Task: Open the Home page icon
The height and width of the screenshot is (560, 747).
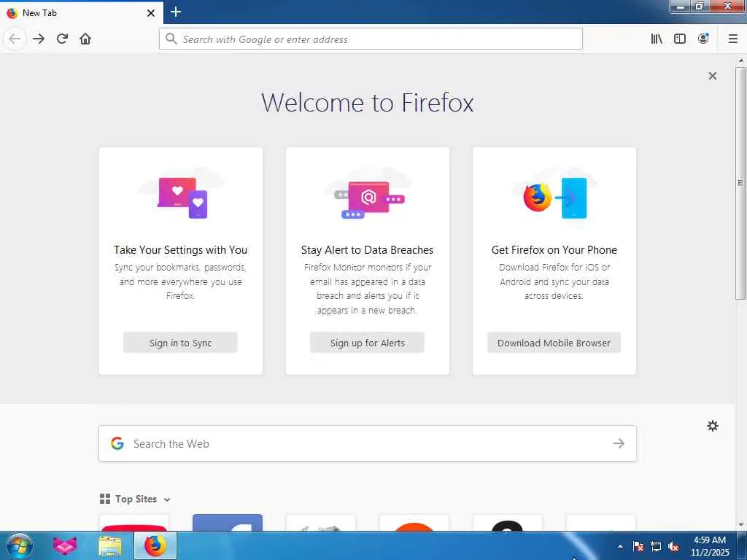Action: coord(85,39)
